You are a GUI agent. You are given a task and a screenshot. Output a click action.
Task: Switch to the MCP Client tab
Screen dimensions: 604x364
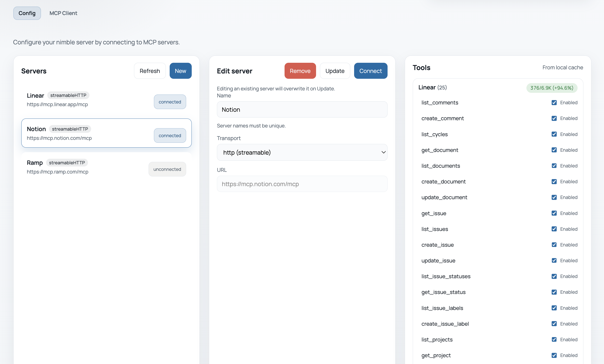(x=63, y=13)
